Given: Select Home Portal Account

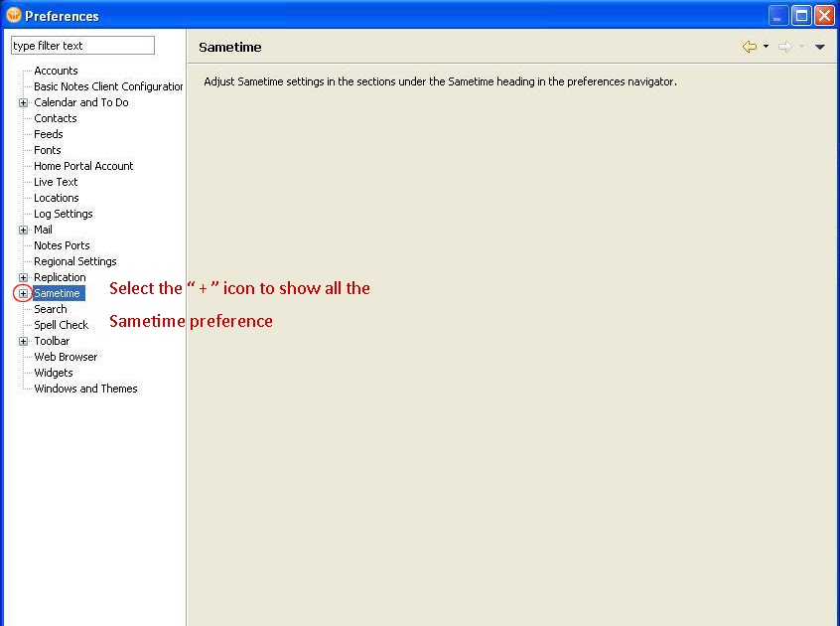Looking at the screenshot, I should [x=83, y=166].
